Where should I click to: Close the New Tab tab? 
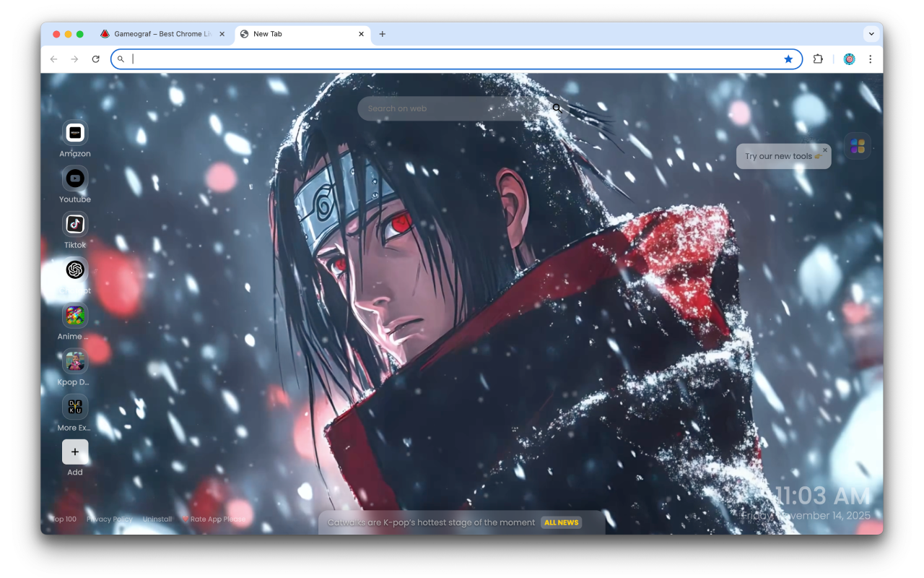361,34
